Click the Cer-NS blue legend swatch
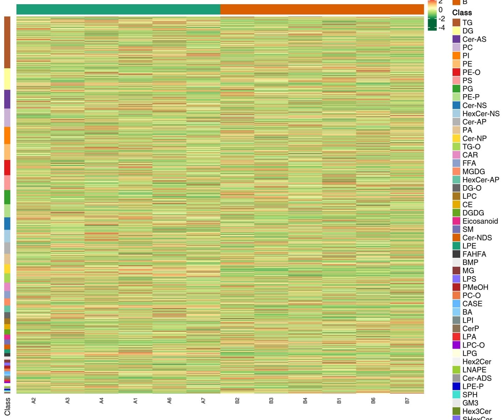 tap(456, 105)
